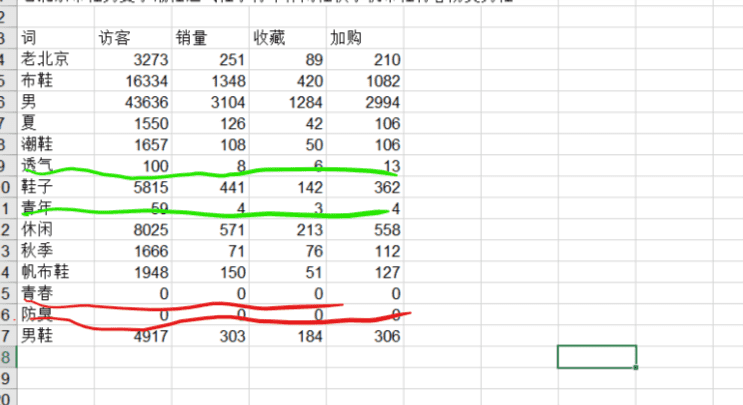743x405 pixels.
Task: Click the cell labeled 老北京
Action: tap(56, 59)
